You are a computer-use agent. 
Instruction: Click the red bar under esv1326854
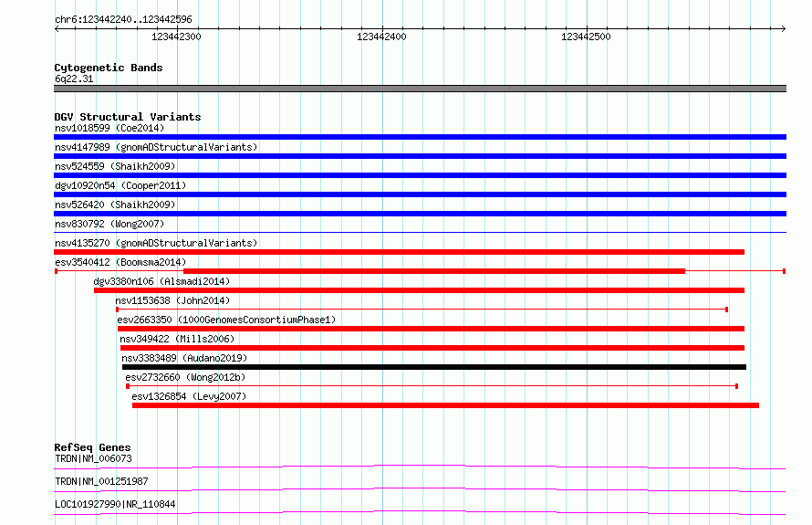tap(445, 405)
